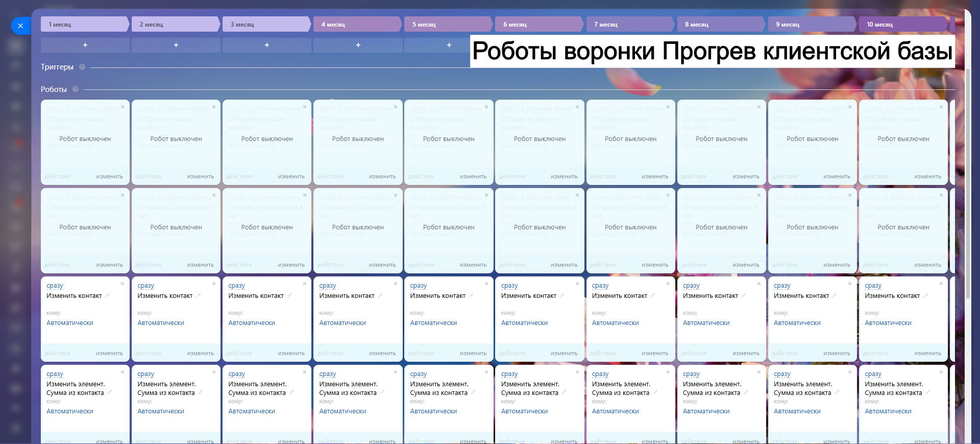Remove disabled Отправить письмо robot in 6 месяц column
The image size is (980, 444).
pyautogui.click(x=577, y=107)
